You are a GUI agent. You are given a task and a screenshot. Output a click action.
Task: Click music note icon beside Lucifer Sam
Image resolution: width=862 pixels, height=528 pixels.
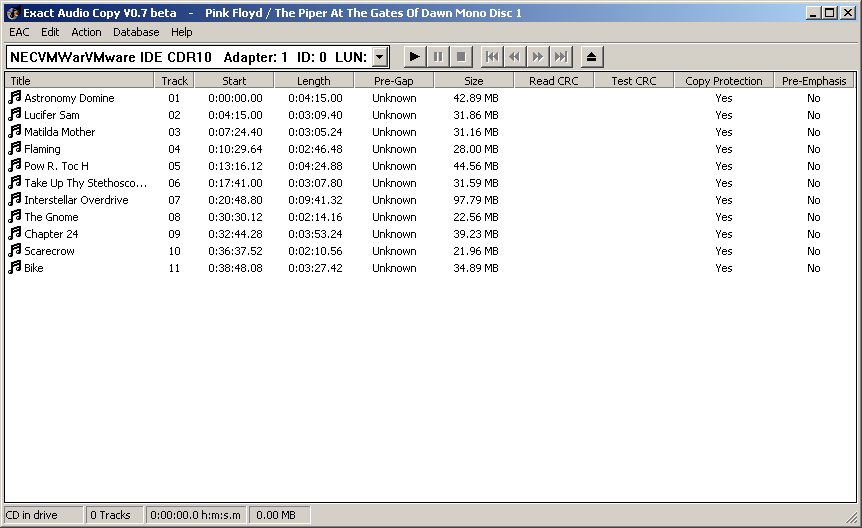(15, 114)
